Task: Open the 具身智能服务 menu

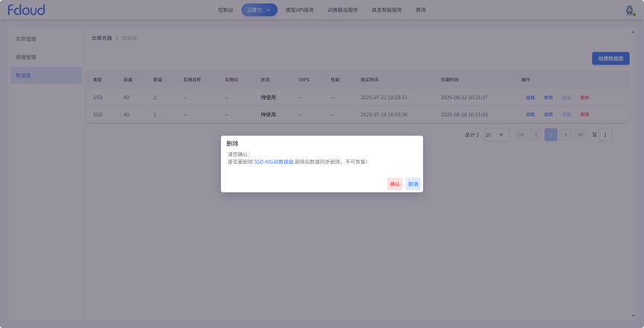Action: [386, 10]
